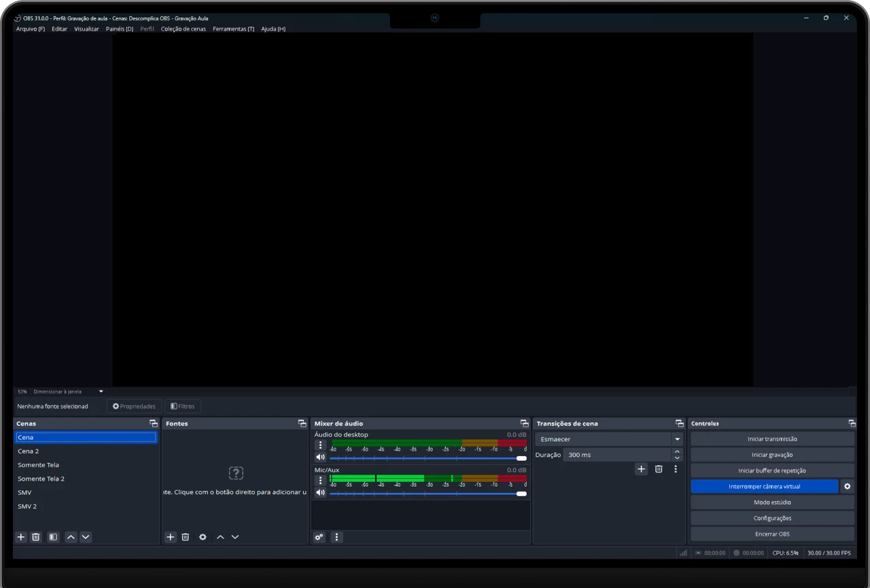Remove transition with the trash icon

click(x=659, y=469)
